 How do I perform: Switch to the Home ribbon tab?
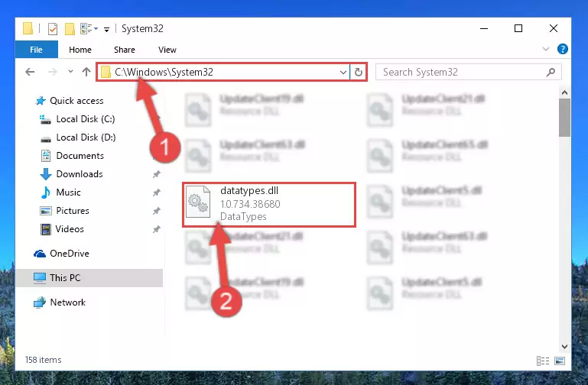[x=80, y=50]
